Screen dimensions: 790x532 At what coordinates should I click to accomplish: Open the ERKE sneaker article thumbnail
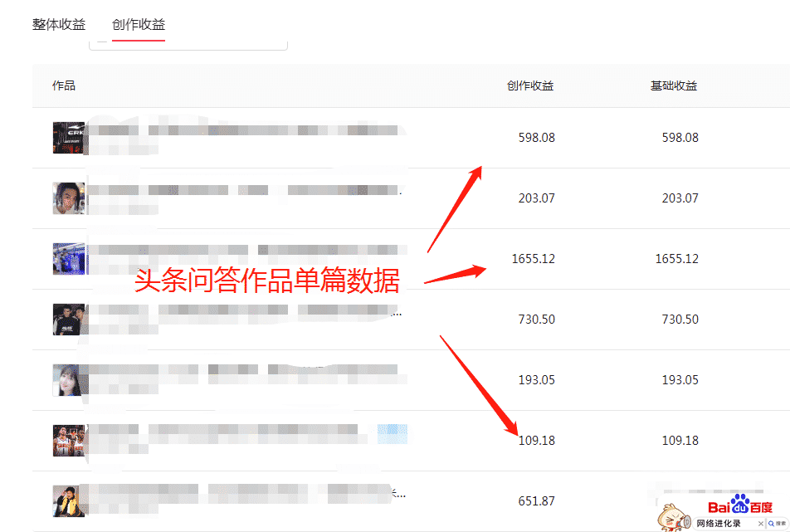69,138
